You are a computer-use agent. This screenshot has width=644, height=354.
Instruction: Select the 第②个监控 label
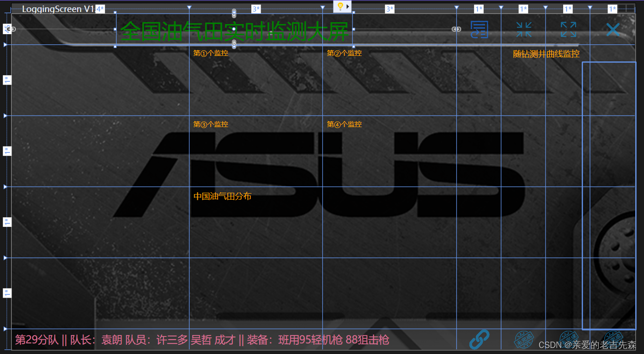point(344,53)
